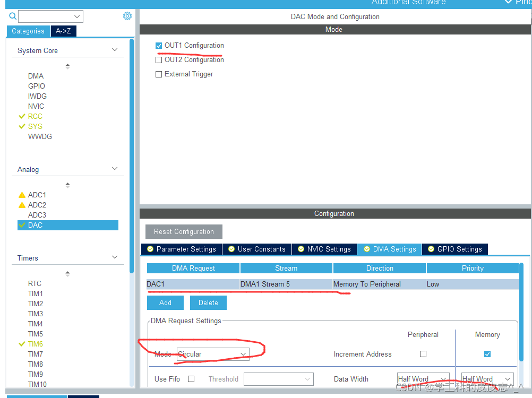Image resolution: width=532 pixels, height=398 pixels.
Task: Click the Analog sort arrows icon
Action: [67, 185]
